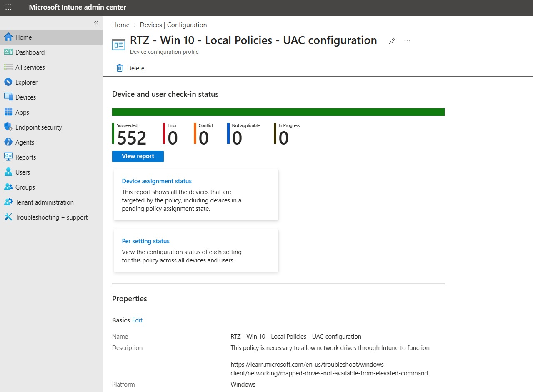Open the Device assignment status report
Viewport: 533px width, 392px height.
pos(157,181)
